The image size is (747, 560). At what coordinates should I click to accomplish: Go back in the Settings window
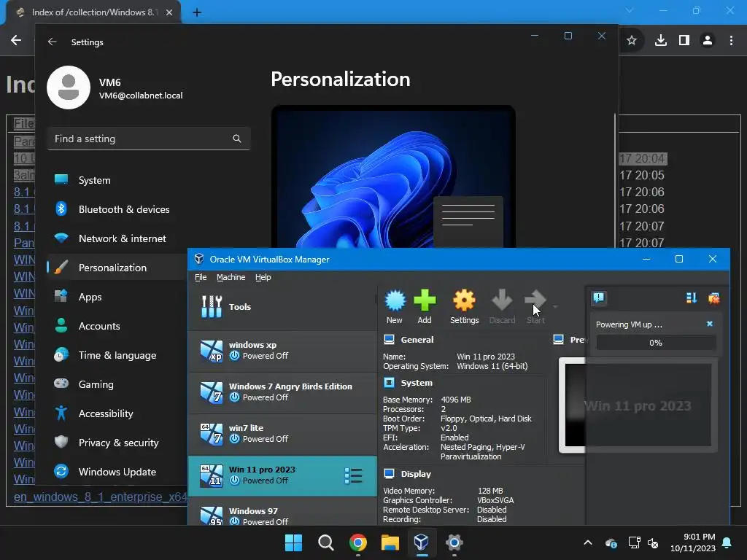(x=53, y=42)
